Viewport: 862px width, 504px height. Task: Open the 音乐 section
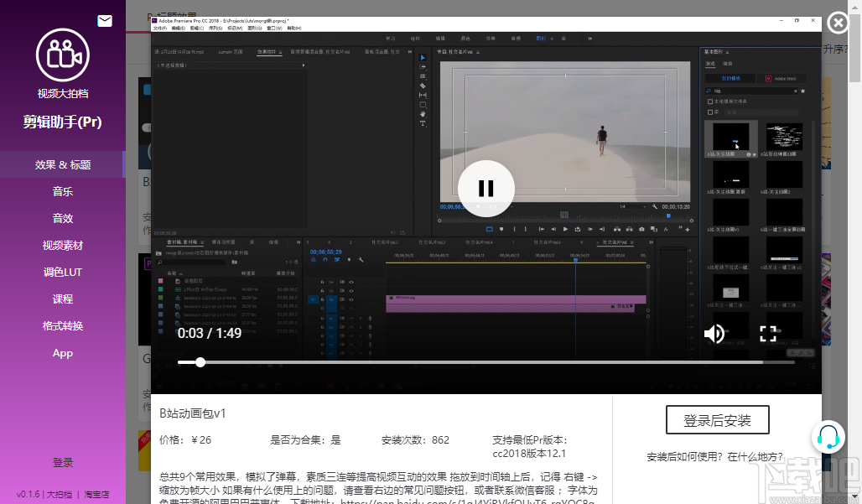click(x=63, y=191)
